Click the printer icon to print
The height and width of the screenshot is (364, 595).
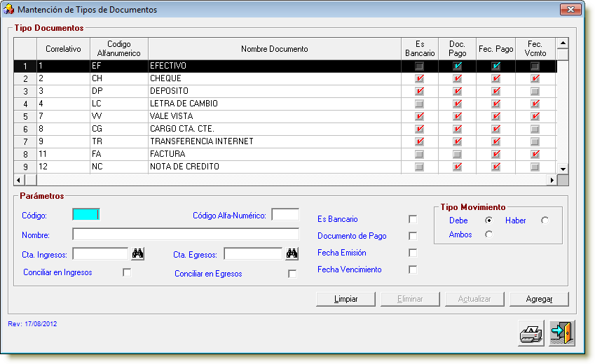coord(531,333)
